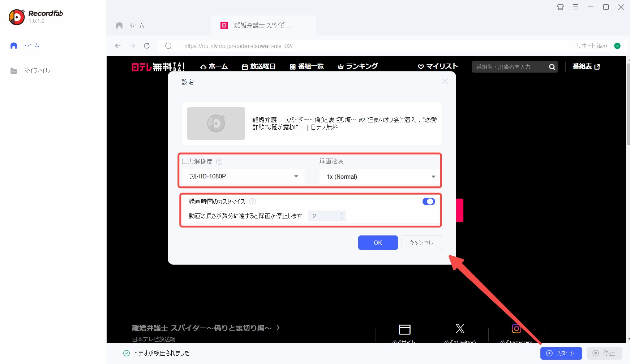Go back with the left arrow button
This screenshot has width=630, height=364.
tap(117, 46)
